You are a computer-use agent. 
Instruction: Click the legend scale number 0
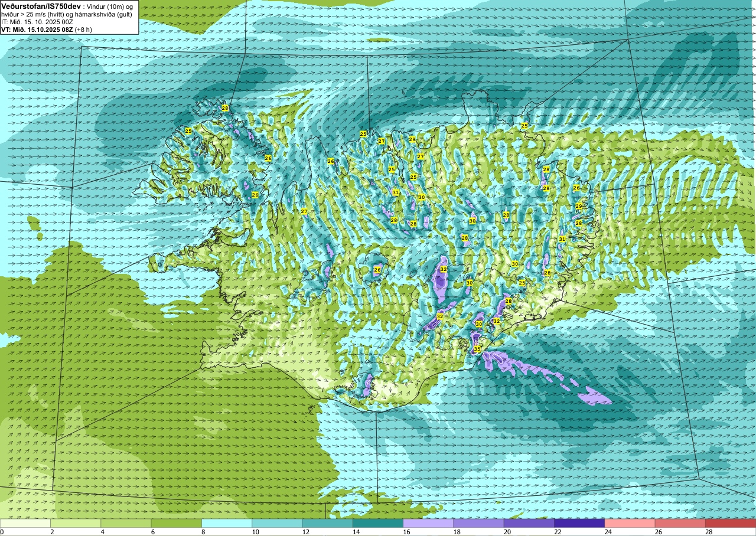tap(2, 532)
